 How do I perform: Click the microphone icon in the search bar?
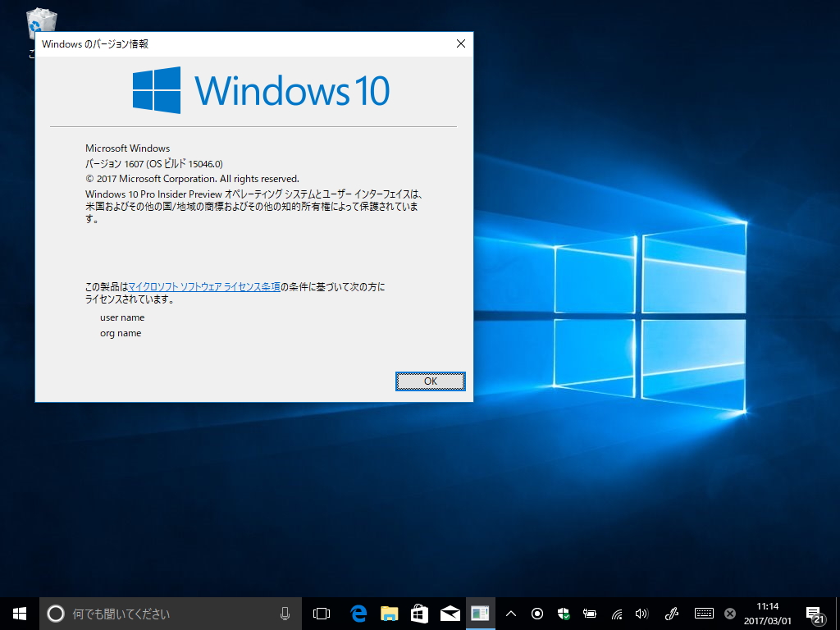[x=285, y=613]
